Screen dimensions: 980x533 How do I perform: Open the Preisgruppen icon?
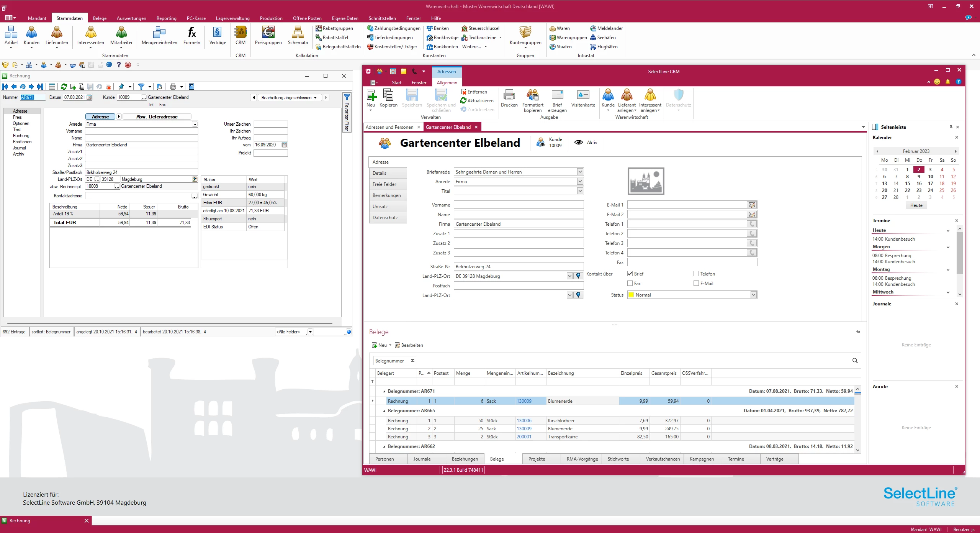click(268, 36)
